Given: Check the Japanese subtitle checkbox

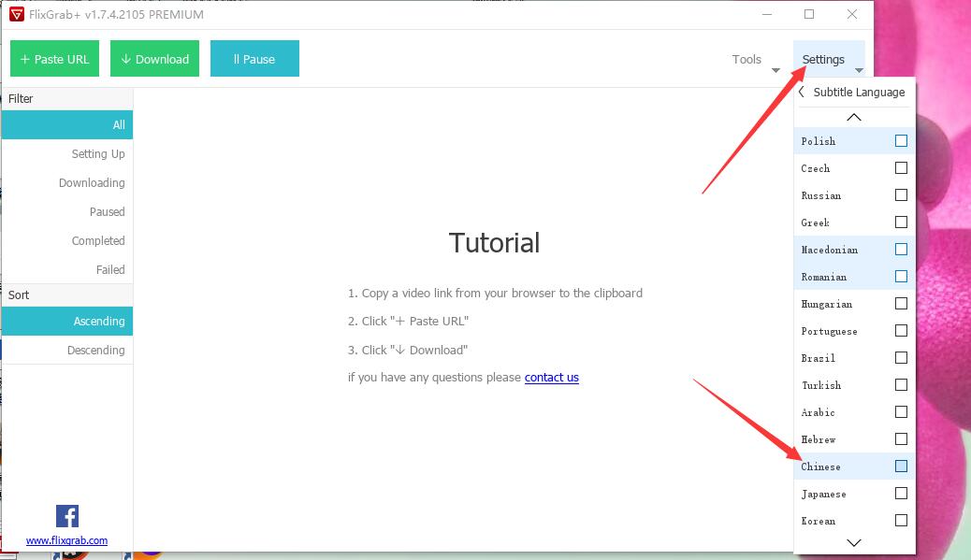Looking at the screenshot, I should click(x=901, y=494).
